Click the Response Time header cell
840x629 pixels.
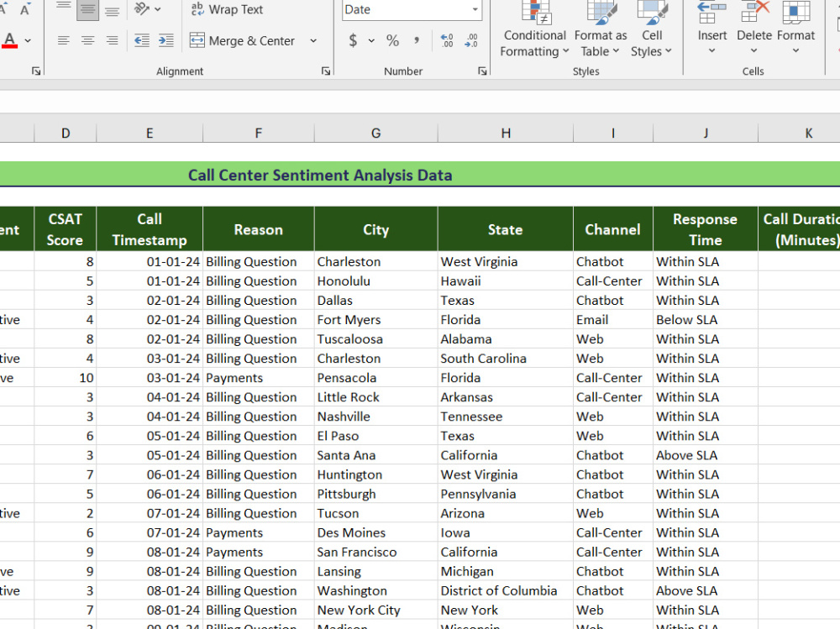pyautogui.click(x=706, y=229)
